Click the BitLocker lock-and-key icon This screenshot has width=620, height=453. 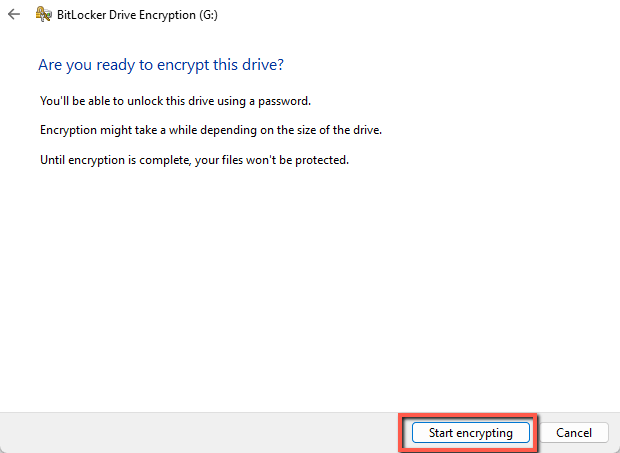pos(44,17)
